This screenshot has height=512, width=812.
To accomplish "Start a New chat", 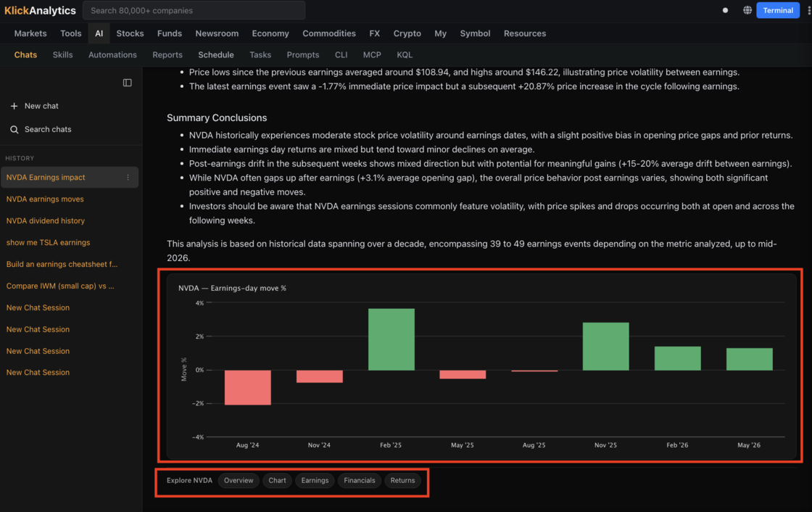I will pyautogui.click(x=41, y=106).
